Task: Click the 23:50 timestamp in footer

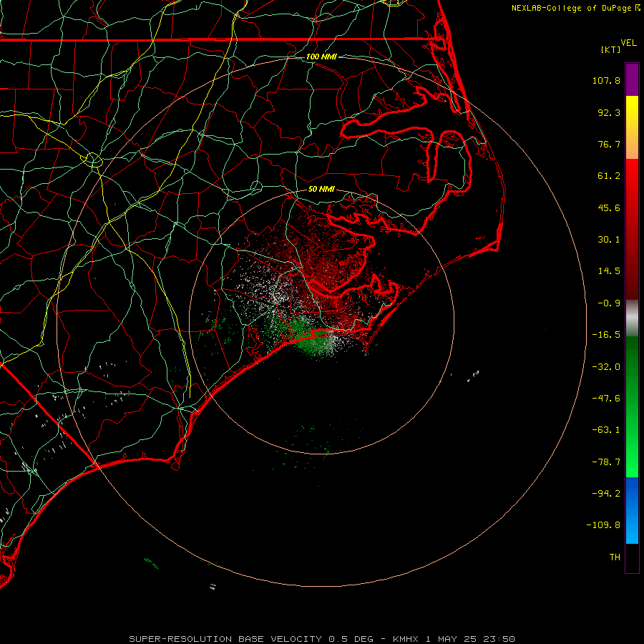Action: click(x=499, y=639)
